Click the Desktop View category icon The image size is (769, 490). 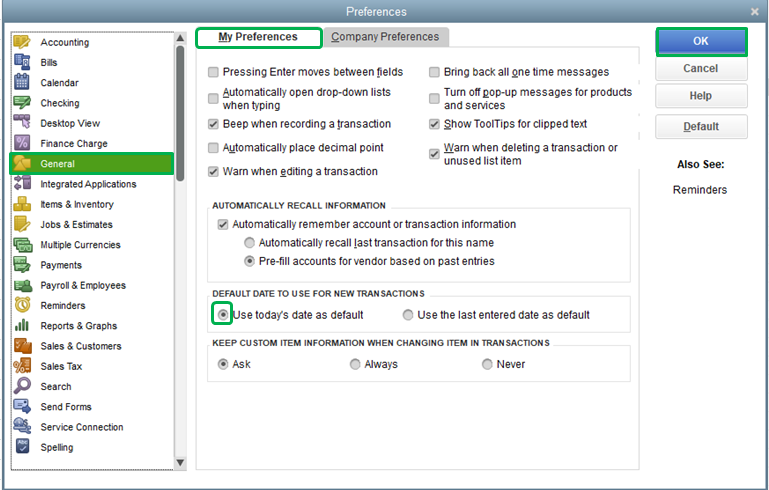click(22, 123)
